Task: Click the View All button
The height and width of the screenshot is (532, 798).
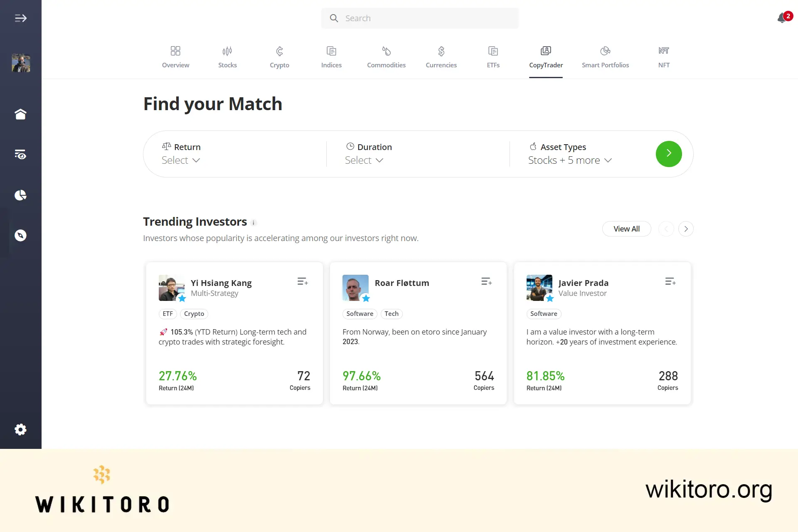Action: pos(626,229)
